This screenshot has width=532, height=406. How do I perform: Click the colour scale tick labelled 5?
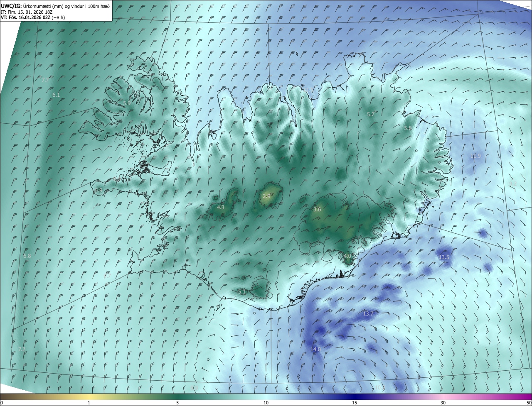[177, 403]
